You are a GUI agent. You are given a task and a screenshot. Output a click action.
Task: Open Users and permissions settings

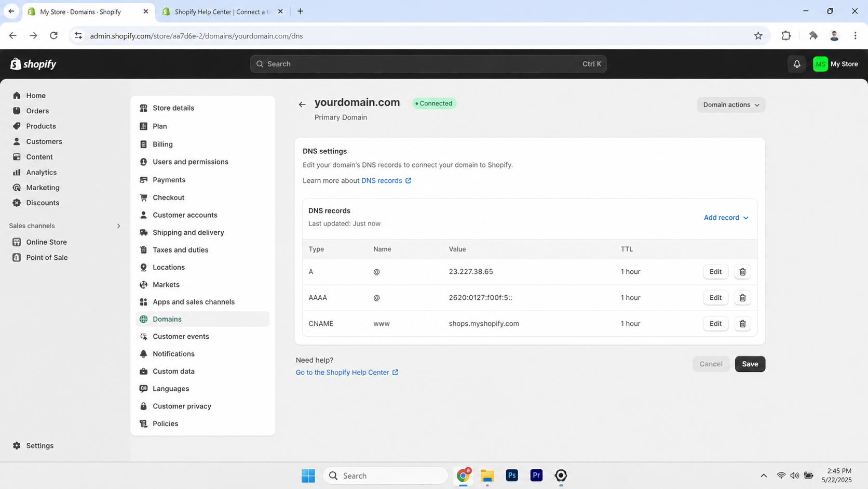pyautogui.click(x=191, y=162)
